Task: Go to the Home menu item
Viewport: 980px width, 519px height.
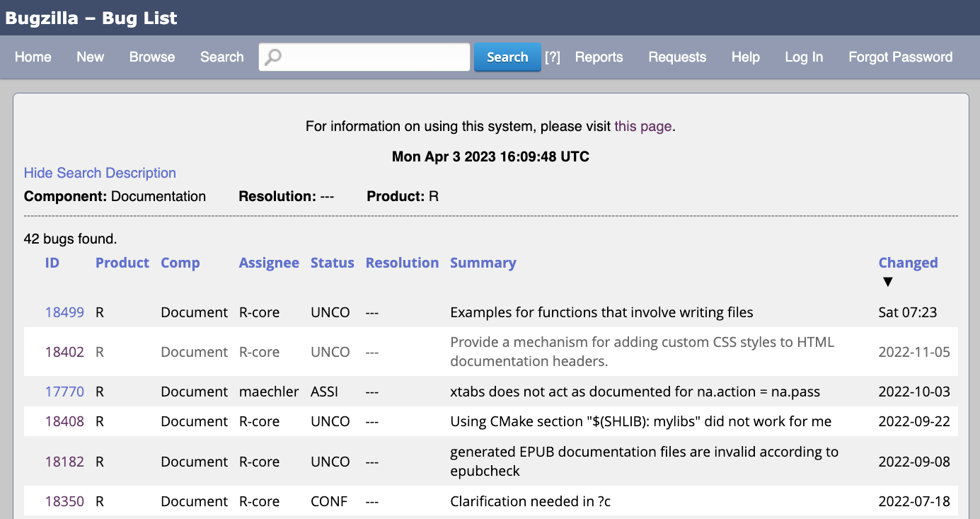Action: (x=33, y=57)
